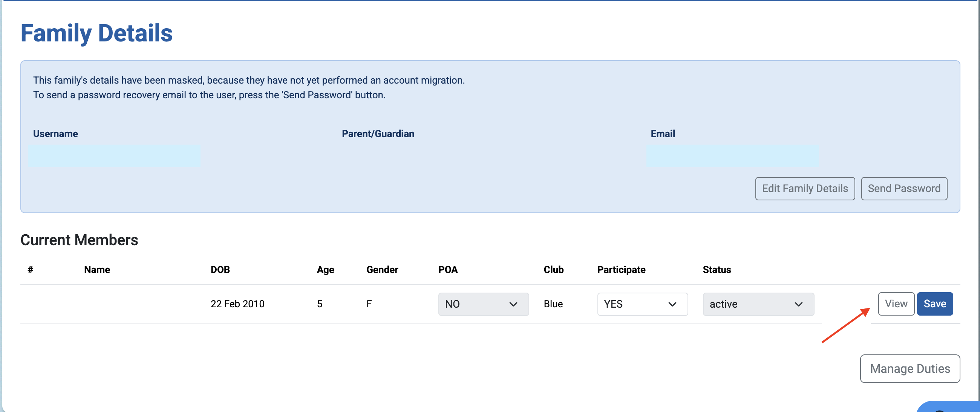Click the Club column header

554,270
